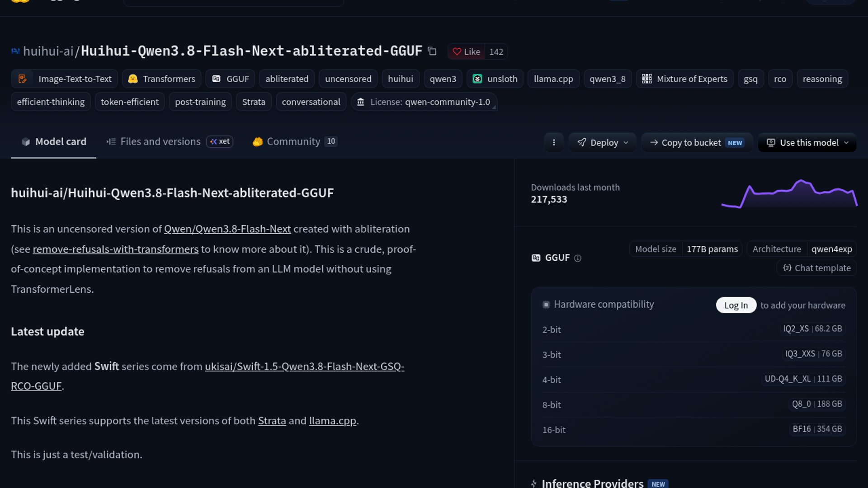
Task: Select the UD-Q4_K_XL 111 GB quantization
Action: pyautogui.click(x=803, y=379)
